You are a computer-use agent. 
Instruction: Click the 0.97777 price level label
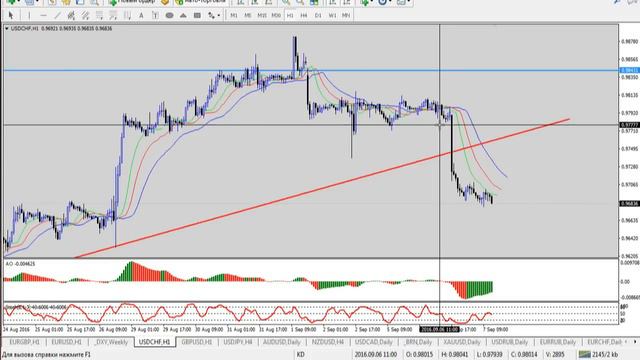[x=629, y=125]
